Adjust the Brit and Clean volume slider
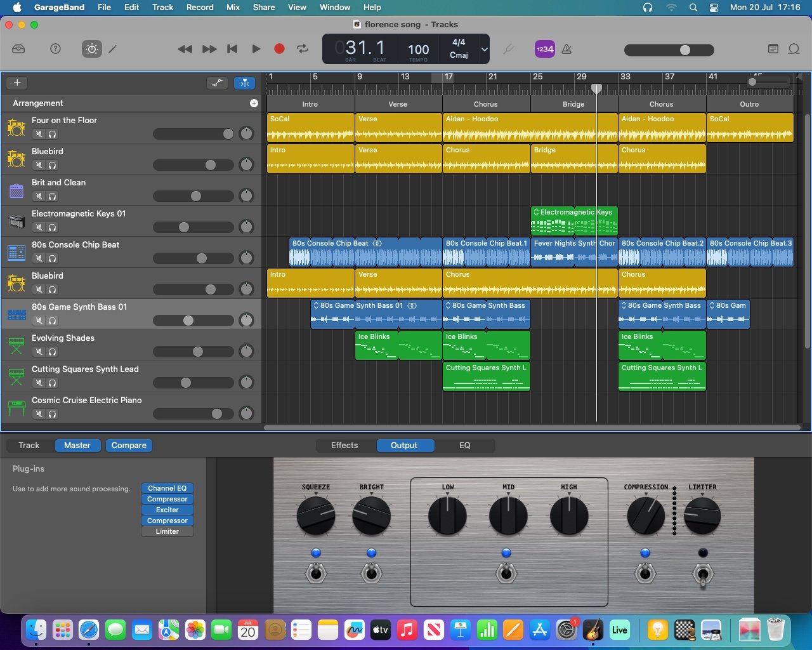Screen dimensions: 812x650 click(193, 196)
